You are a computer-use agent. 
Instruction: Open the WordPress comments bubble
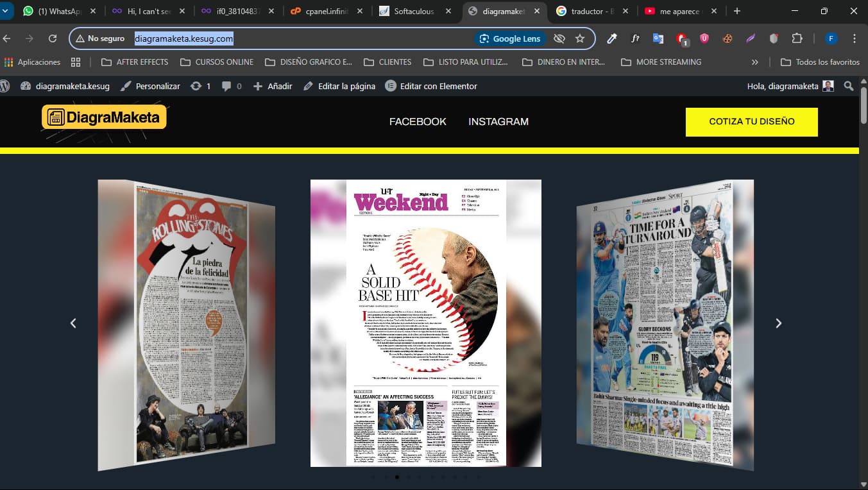[x=232, y=86]
